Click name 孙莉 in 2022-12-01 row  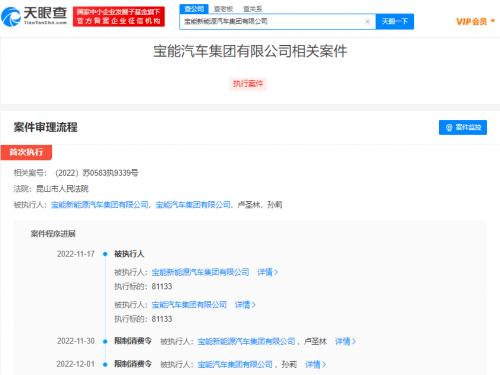click(x=289, y=364)
